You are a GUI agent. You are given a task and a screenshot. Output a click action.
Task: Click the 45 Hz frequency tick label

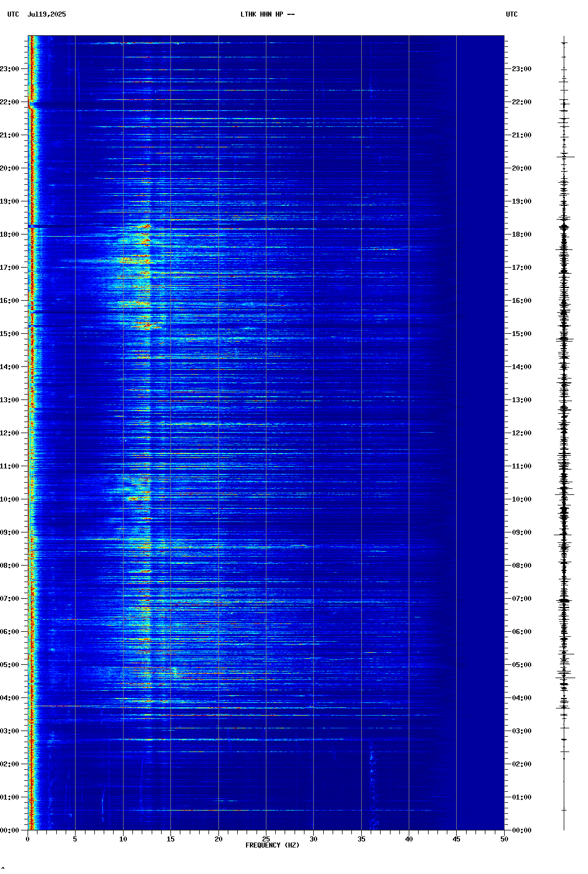456,839
